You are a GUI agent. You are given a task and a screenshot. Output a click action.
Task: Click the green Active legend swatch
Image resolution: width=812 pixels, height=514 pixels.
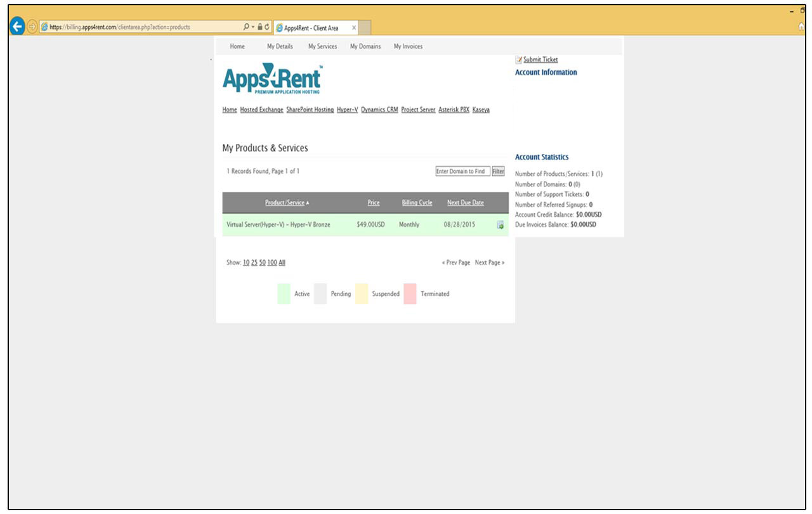tap(284, 293)
